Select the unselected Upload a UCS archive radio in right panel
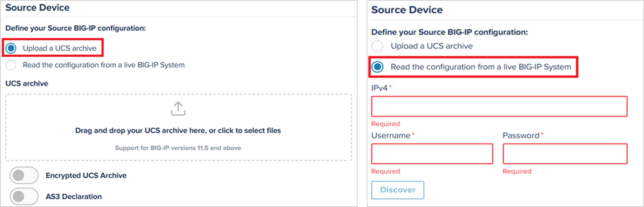 pos(377,46)
